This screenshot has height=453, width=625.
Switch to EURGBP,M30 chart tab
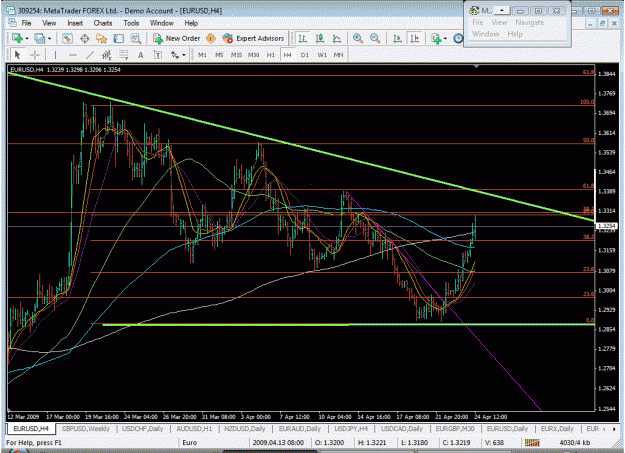[455, 429]
